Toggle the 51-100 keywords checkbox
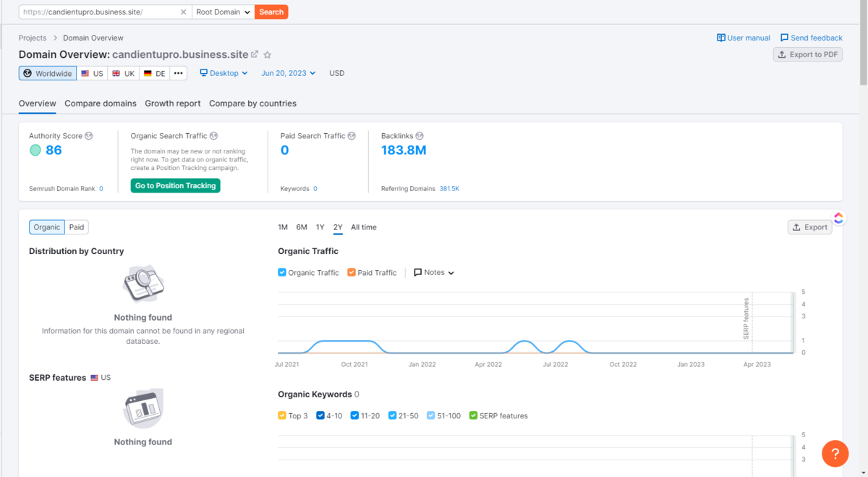Viewport: 868px width, 477px height. [431, 416]
